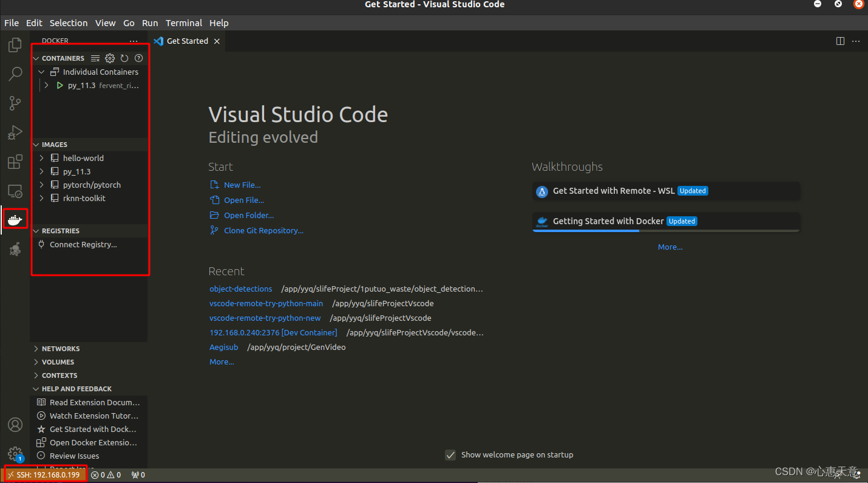Open Getting Started with Docker walkthrough
Screen dimensions: 868x483
(666, 221)
